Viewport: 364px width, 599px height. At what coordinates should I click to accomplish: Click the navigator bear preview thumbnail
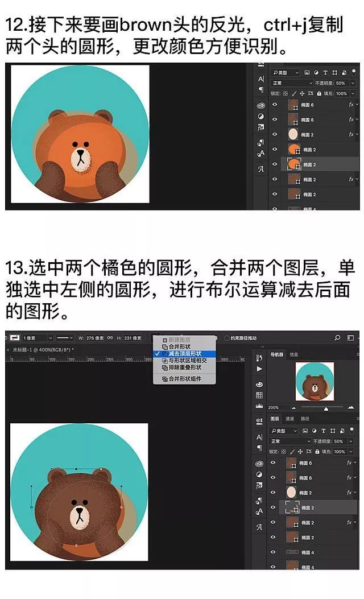pos(315,381)
